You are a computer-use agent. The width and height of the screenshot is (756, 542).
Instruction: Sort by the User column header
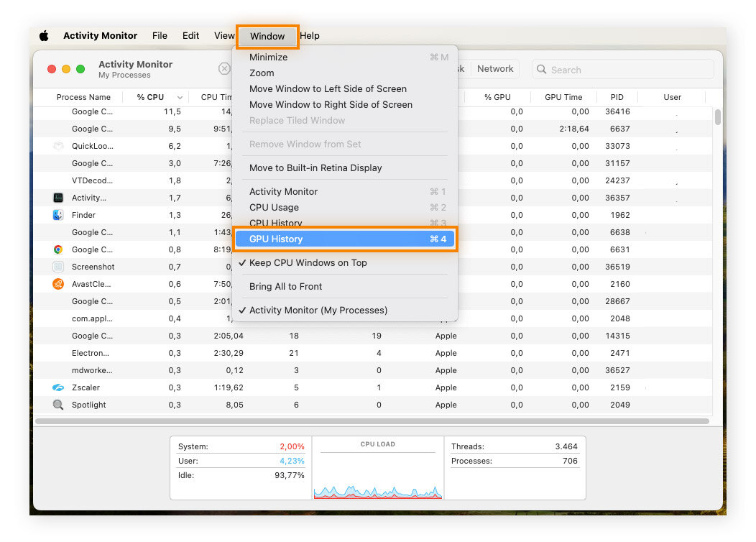(x=672, y=98)
